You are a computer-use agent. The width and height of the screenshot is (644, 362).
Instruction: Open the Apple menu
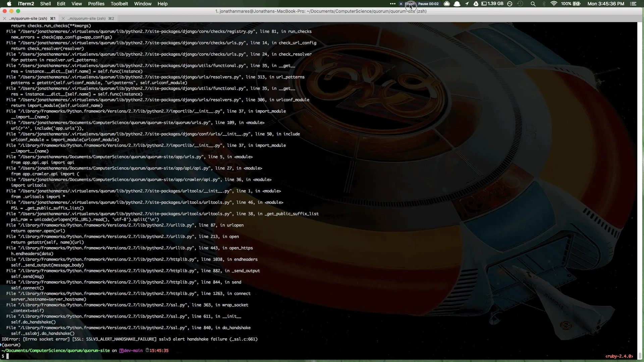pos(9,4)
